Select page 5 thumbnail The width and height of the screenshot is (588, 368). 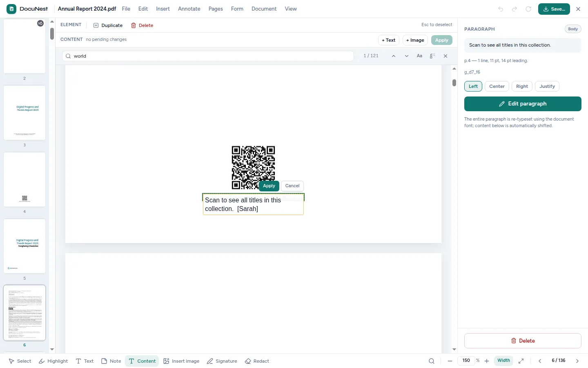(x=24, y=246)
